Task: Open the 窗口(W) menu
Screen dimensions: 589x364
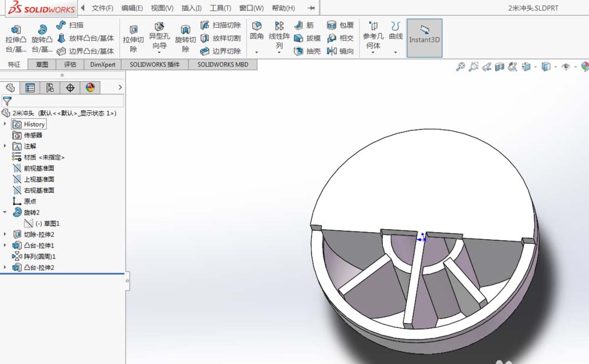Action: coord(252,8)
